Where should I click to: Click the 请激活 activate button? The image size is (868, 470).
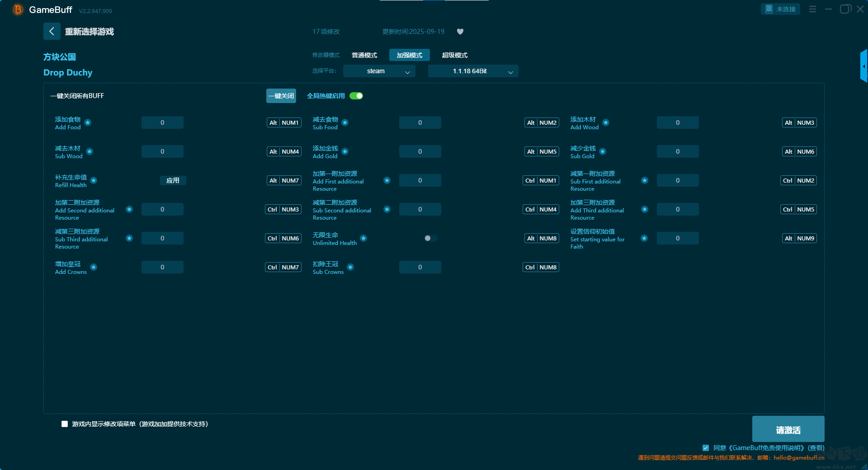coord(788,429)
